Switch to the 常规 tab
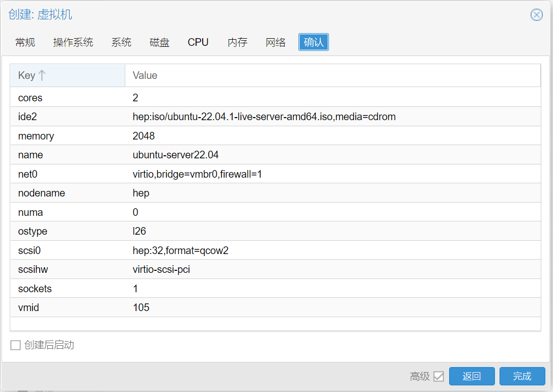Viewport: 553px width, 392px height. tap(25, 42)
